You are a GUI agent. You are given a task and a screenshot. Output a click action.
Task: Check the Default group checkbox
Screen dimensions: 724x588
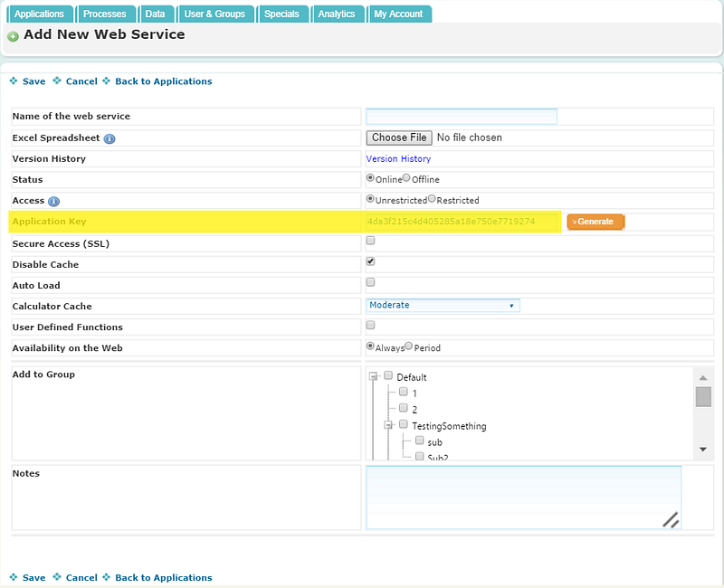click(x=388, y=375)
